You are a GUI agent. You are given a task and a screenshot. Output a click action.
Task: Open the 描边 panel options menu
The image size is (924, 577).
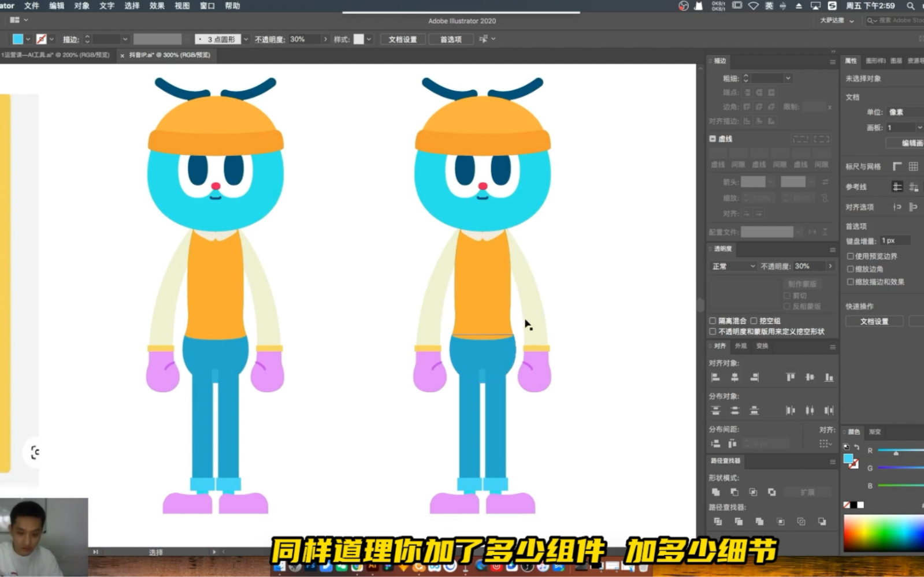[x=833, y=62]
